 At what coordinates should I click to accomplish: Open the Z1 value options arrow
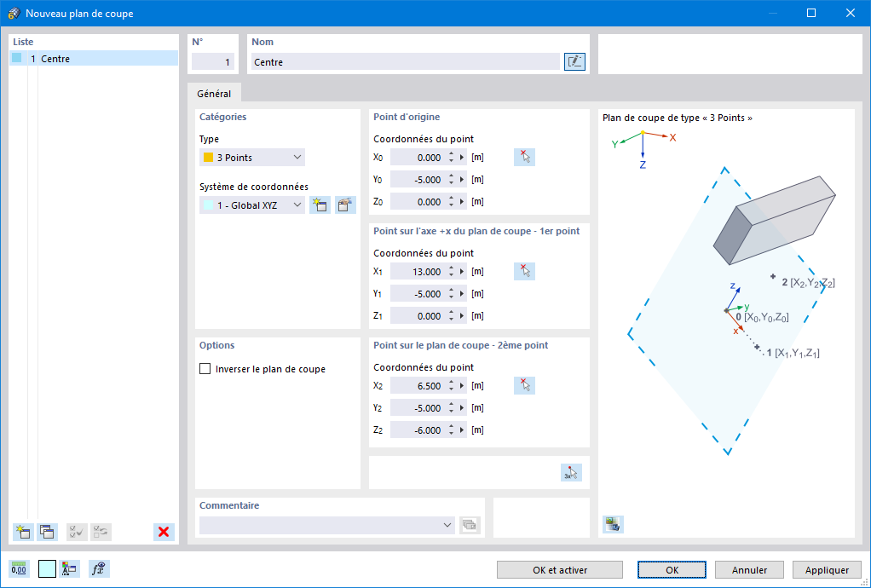point(462,316)
